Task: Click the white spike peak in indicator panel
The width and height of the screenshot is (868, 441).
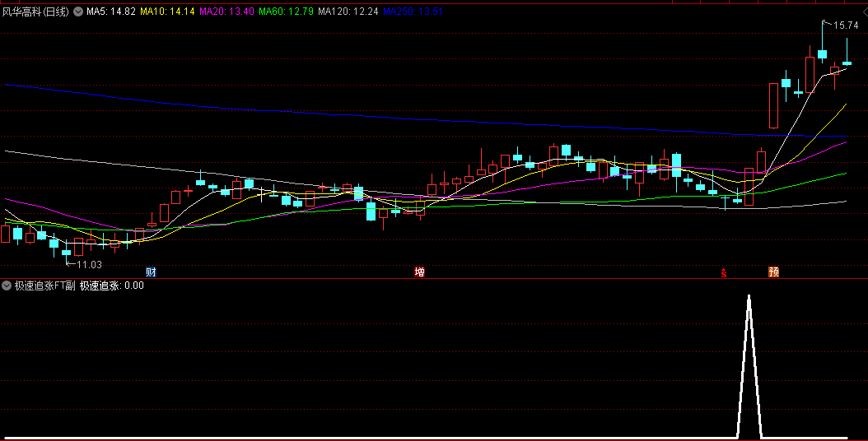Action: click(x=749, y=299)
